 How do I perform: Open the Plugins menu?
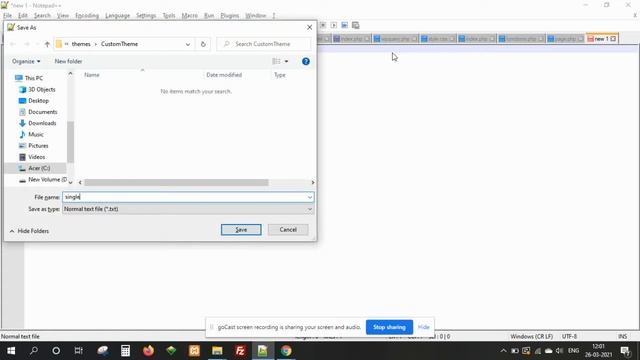click(229, 16)
